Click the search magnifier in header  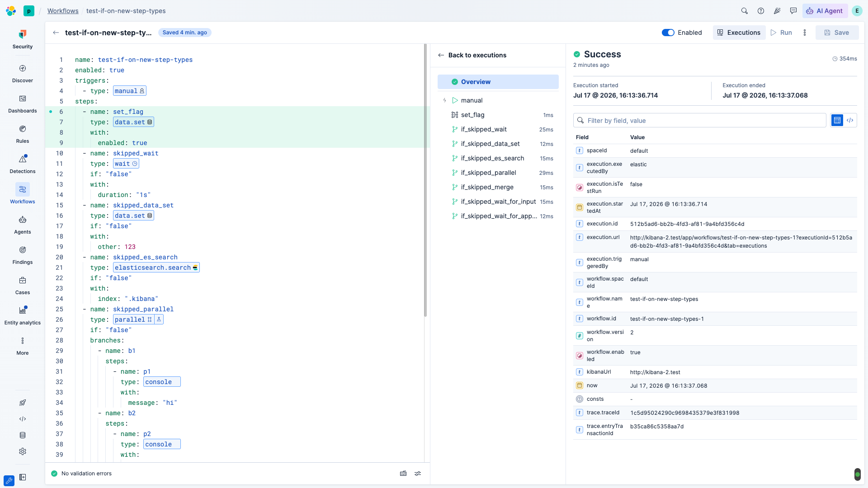(745, 11)
